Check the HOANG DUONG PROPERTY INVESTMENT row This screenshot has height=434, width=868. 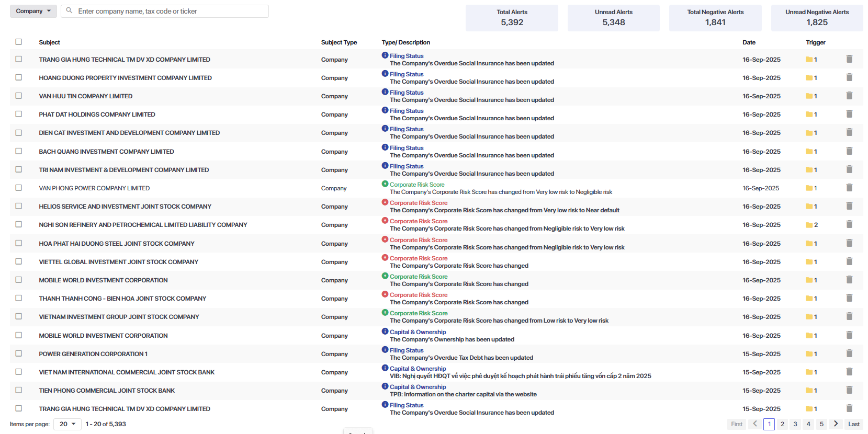[x=19, y=77]
